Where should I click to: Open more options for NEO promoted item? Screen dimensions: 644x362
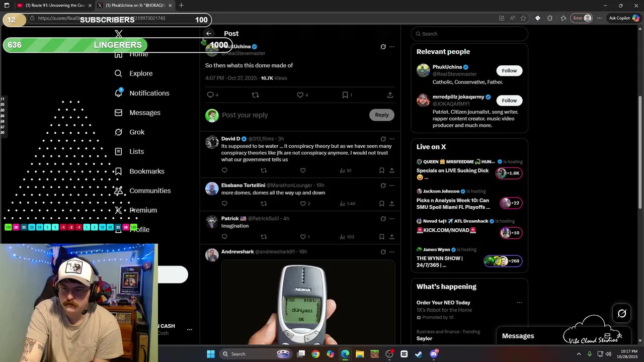[519, 303]
